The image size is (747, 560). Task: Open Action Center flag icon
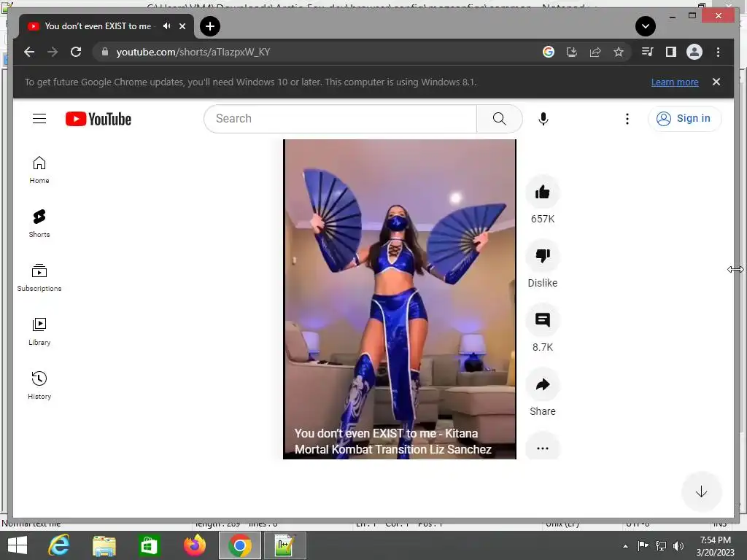[x=643, y=545]
